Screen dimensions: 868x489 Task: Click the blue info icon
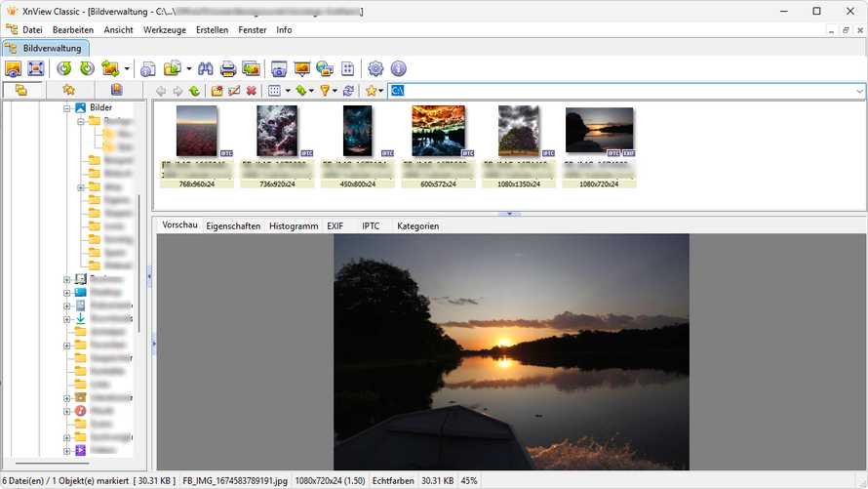398,68
